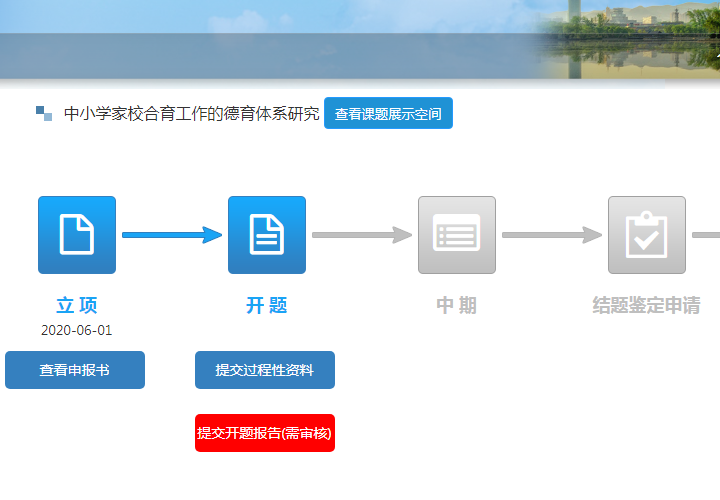The height and width of the screenshot is (500, 720).
Task: Click the grayed 中期 stage label
Action: 457,306
